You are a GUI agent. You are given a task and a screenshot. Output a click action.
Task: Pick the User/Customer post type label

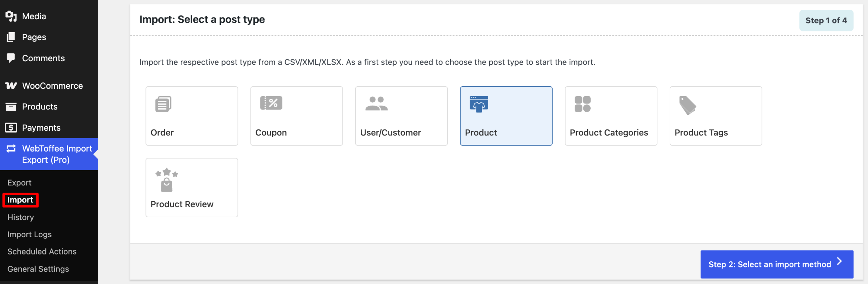[x=391, y=133]
